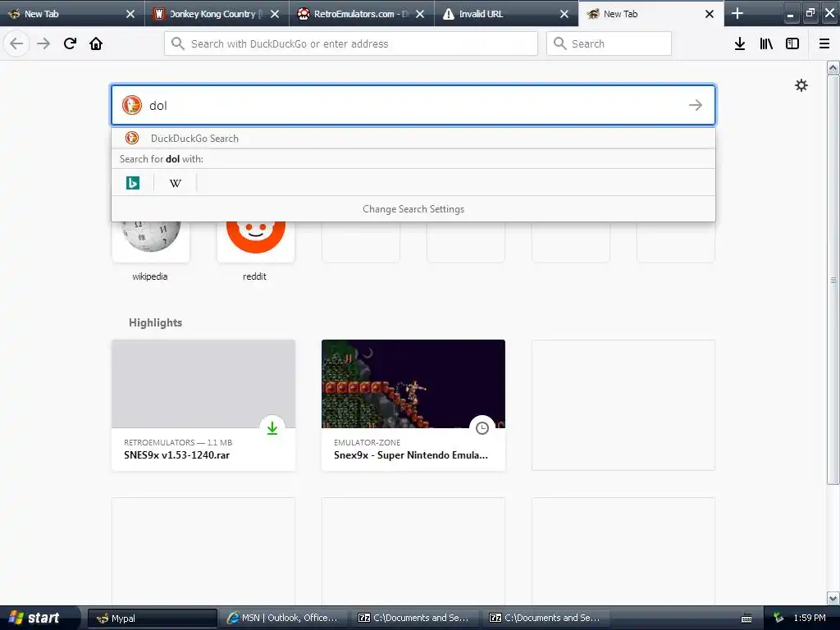The image size is (840, 630).
Task: Switch to Mypal taskbar button
Action: (x=152, y=619)
